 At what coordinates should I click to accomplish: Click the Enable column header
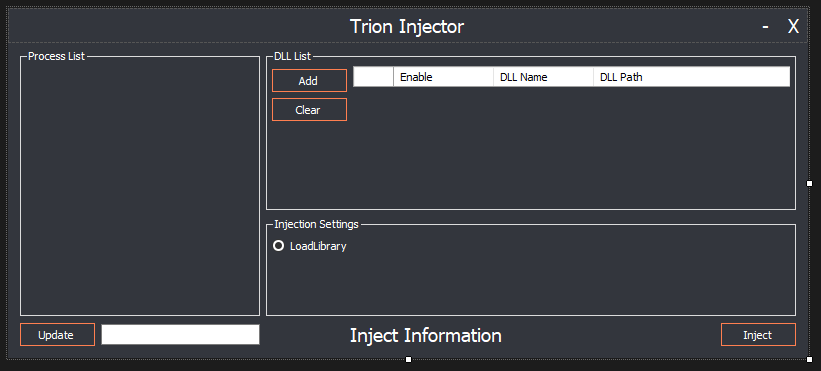click(443, 77)
